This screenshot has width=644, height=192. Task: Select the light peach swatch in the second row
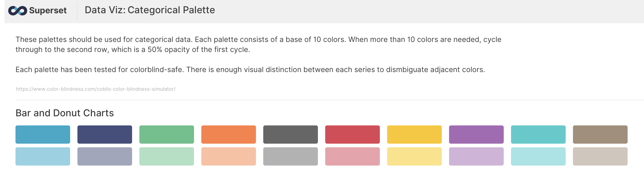coord(228,156)
